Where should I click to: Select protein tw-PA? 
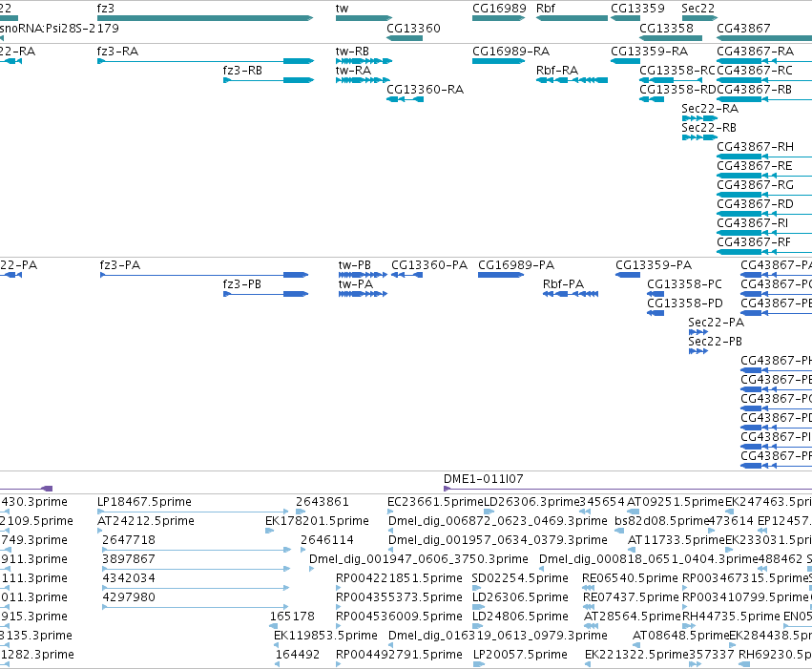click(x=363, y=294)
